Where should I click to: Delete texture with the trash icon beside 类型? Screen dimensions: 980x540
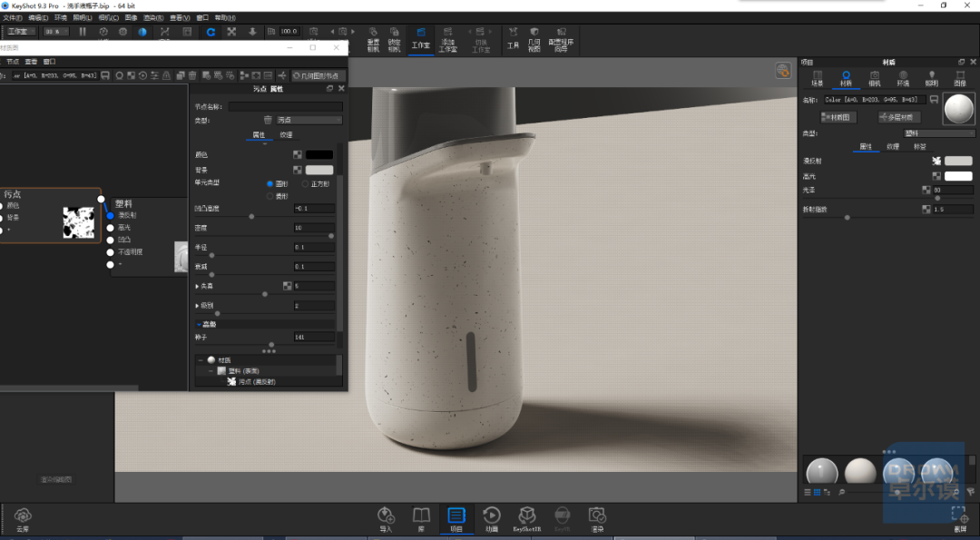(268, 120)
